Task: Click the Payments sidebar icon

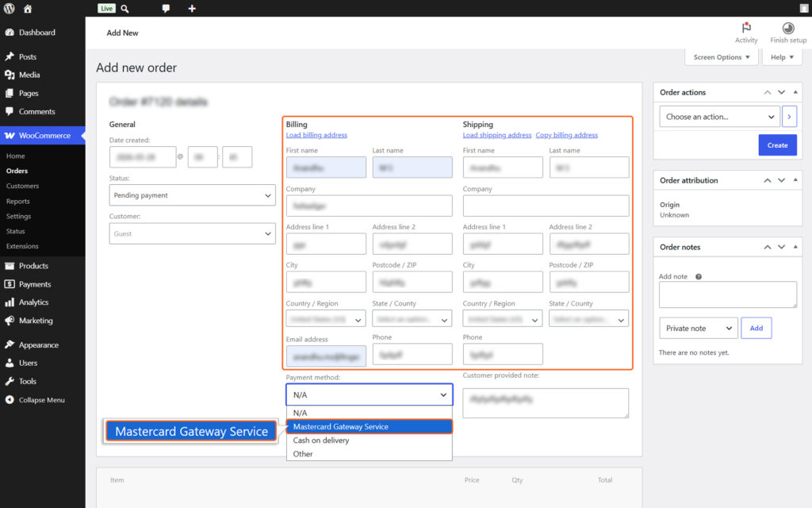Action: pos(10,284)
